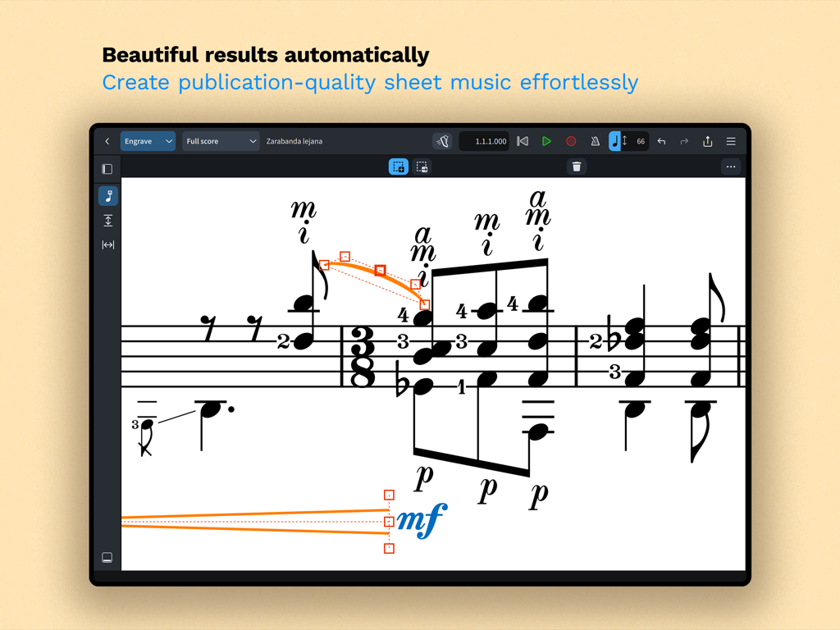Undo the last edit
Screen dimensions: 840x630
(x=660, y=140)
